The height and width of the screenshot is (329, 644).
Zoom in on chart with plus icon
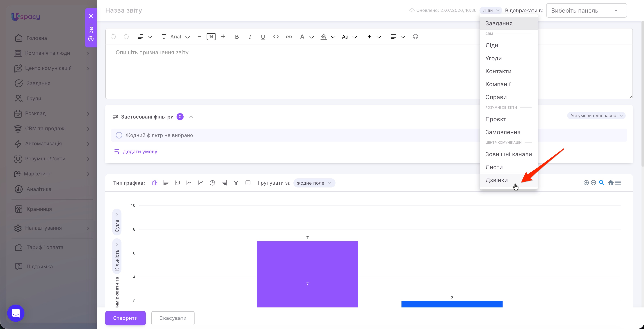point(586,183)
